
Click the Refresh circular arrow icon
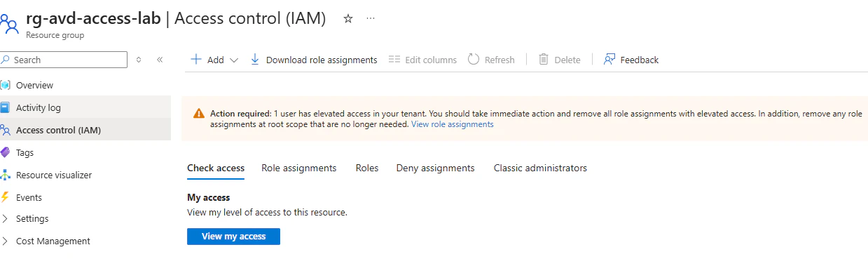(474, 60)
